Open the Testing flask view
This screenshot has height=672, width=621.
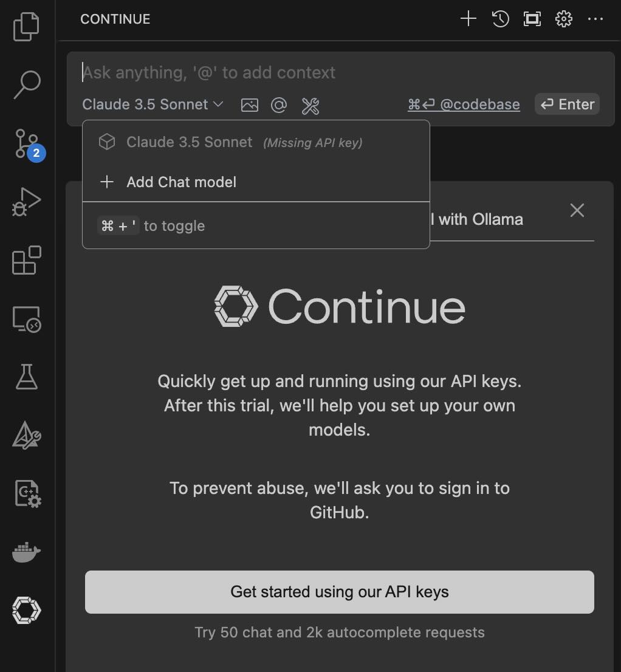[x=27, y=377]
